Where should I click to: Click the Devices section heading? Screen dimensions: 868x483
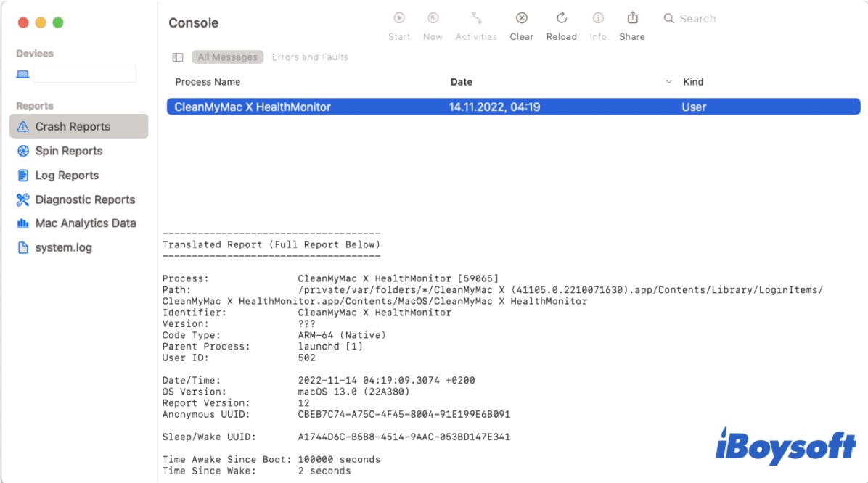pyautogui.click(x=35, y=54)
